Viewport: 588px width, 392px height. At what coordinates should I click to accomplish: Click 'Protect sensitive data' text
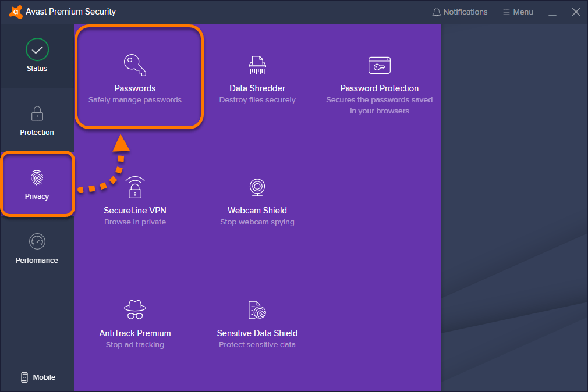(x=257, y=345)
